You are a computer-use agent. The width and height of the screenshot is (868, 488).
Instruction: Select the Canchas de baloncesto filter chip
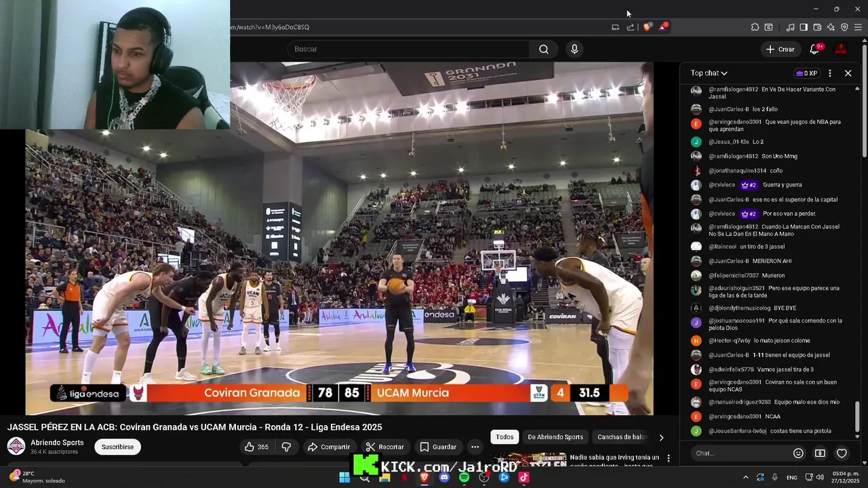point(621,437)
